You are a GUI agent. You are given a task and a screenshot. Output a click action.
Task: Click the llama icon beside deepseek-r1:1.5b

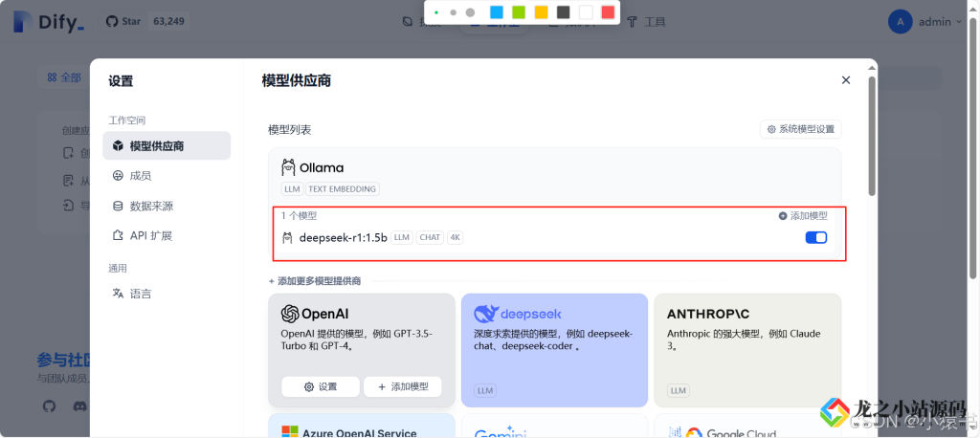pos(287,237)
